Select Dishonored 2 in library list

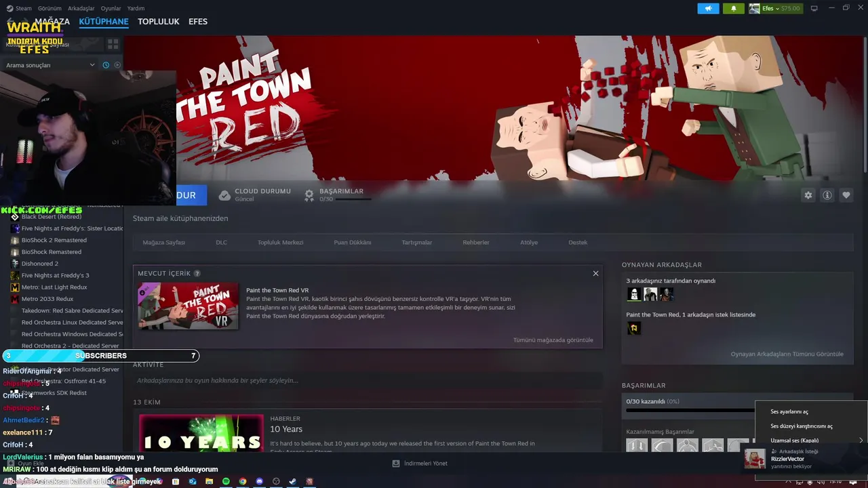tap(40, 264)
